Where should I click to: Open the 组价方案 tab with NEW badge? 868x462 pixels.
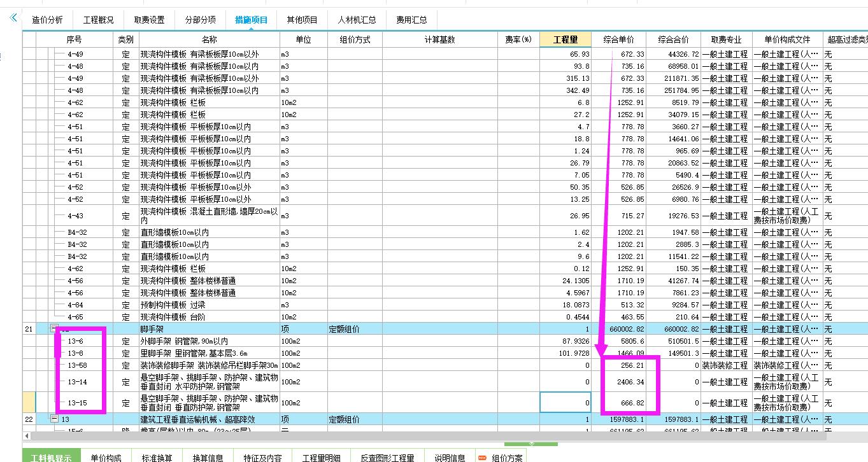click(x=502, y=456)
